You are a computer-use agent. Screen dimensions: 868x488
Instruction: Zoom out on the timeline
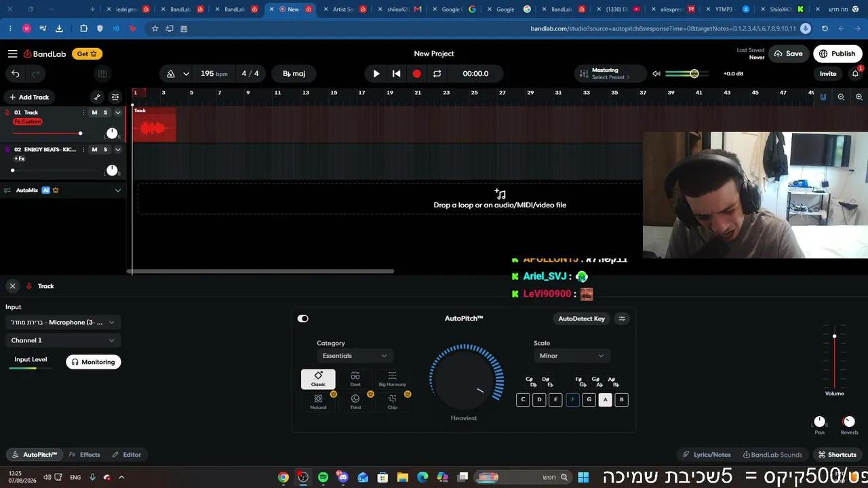pyautogui.click(x=841, y=97)
